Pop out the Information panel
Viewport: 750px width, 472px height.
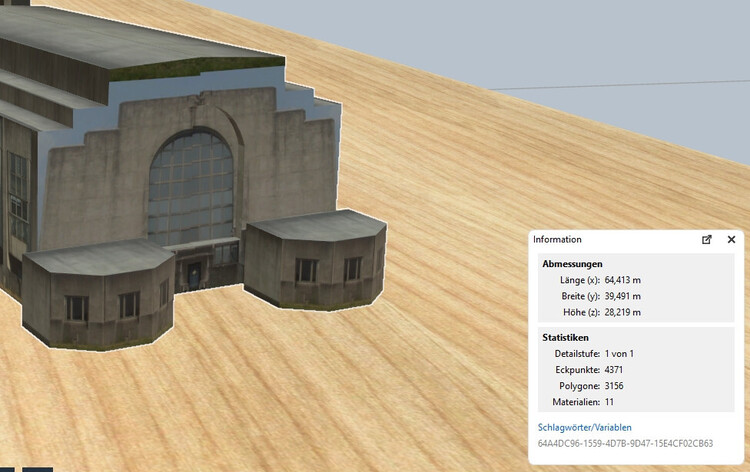[x=706, y=240]
